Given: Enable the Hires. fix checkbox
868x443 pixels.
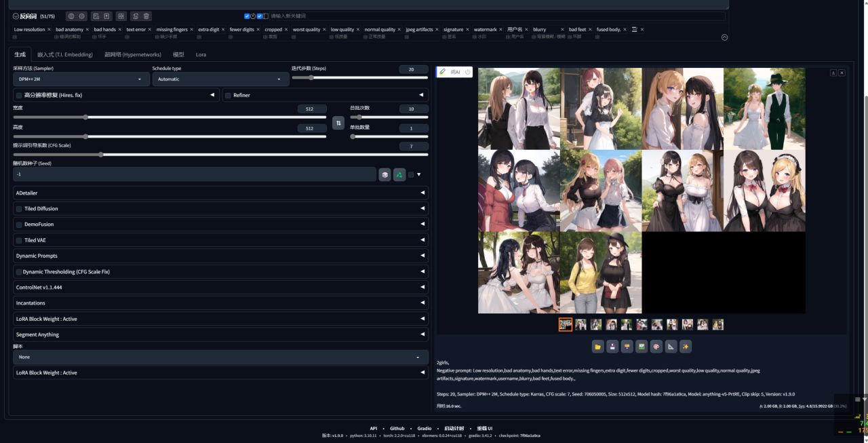Looking at the screenshot, I should [19, 96].
